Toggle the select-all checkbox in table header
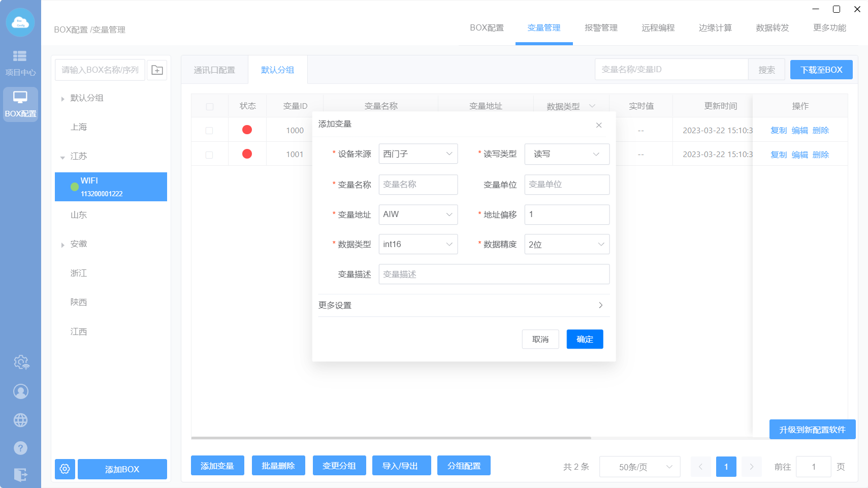The image size is (868, 488). 210,107
